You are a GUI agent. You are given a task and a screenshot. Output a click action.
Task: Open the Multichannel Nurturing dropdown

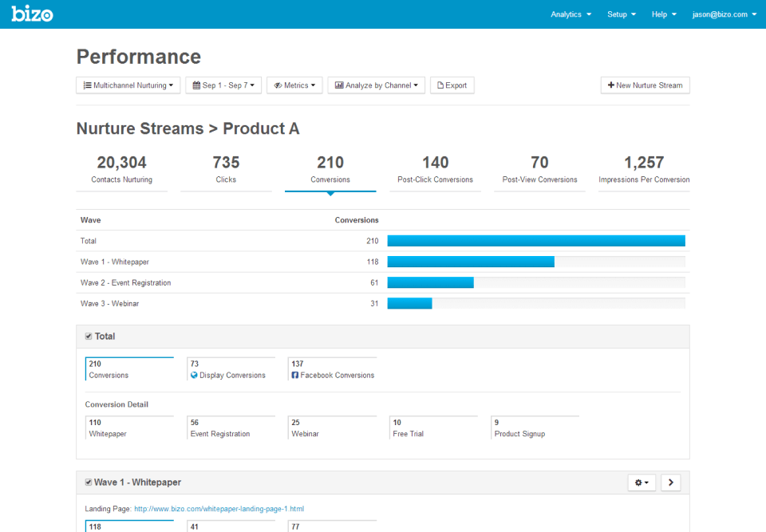coord(128,85)
